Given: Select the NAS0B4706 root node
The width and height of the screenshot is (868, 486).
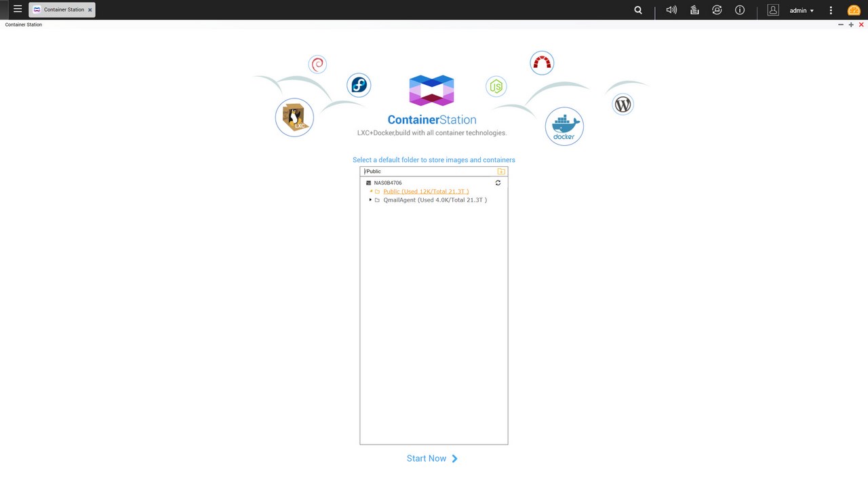Looking at the screenshot, I should (x=387, y=183).
